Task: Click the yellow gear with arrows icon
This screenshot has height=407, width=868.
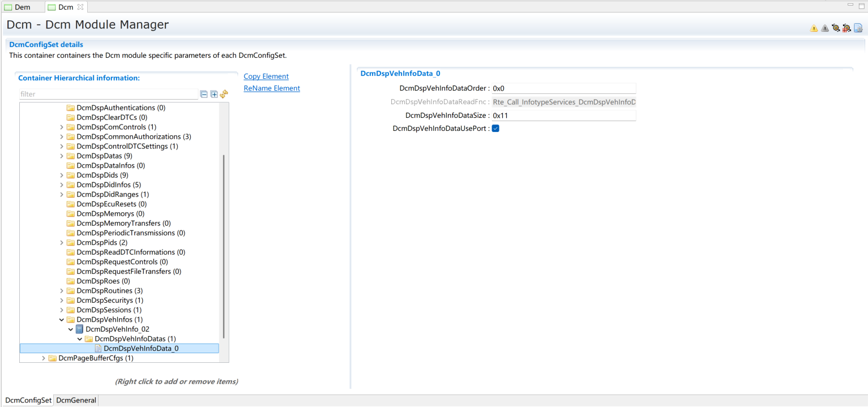Action: tap(836, 28)
